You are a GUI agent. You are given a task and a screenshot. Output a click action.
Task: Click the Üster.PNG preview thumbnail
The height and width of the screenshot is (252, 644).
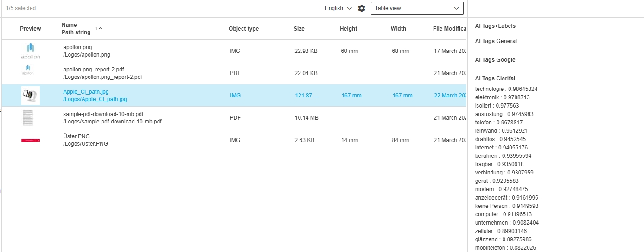[x=31, y=140]
